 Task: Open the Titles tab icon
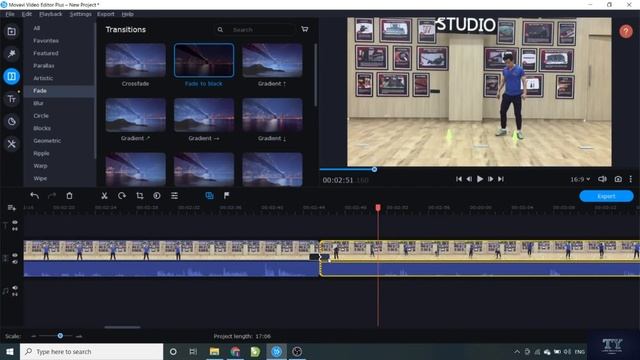pos(11,99)
